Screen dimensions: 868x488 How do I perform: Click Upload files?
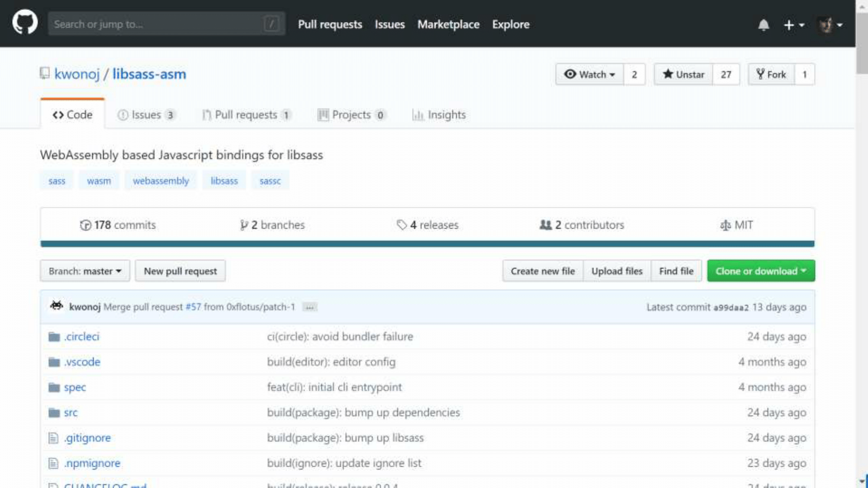(617, 271)
